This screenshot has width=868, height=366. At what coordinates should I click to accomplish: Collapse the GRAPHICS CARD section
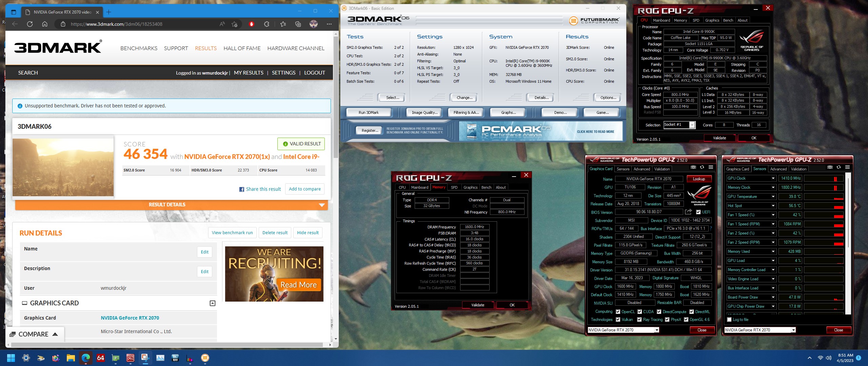(x=213, y=303)
